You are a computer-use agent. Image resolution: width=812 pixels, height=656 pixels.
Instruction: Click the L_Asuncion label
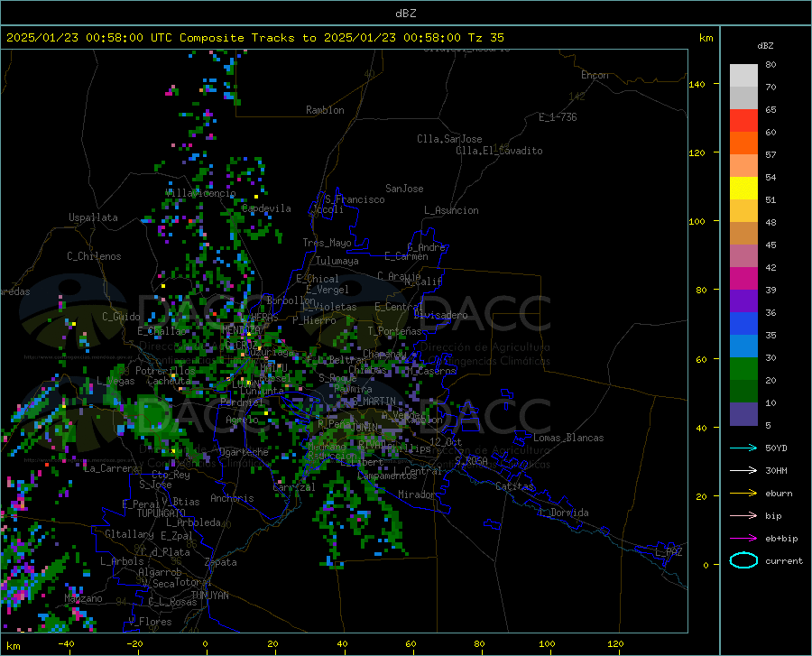click(451, 210)
